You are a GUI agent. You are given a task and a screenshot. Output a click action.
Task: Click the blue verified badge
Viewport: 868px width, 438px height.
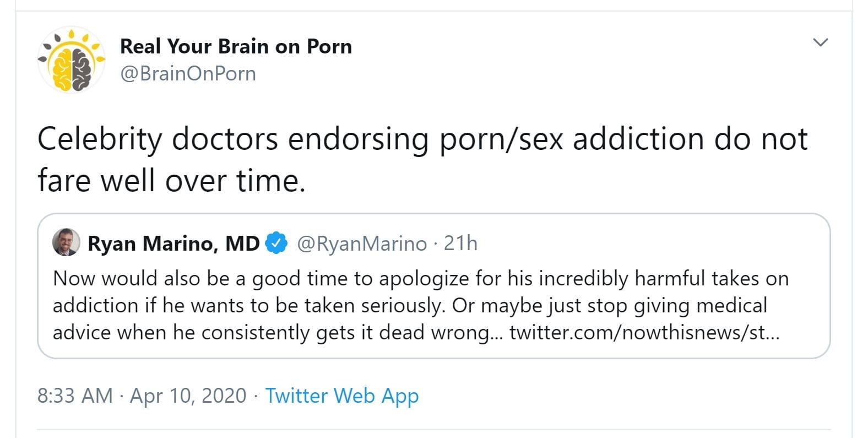click(276, 243)
